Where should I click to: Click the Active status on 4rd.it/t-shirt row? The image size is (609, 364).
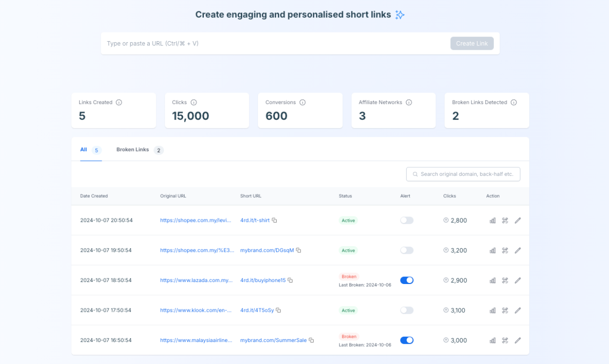point(348,220)
